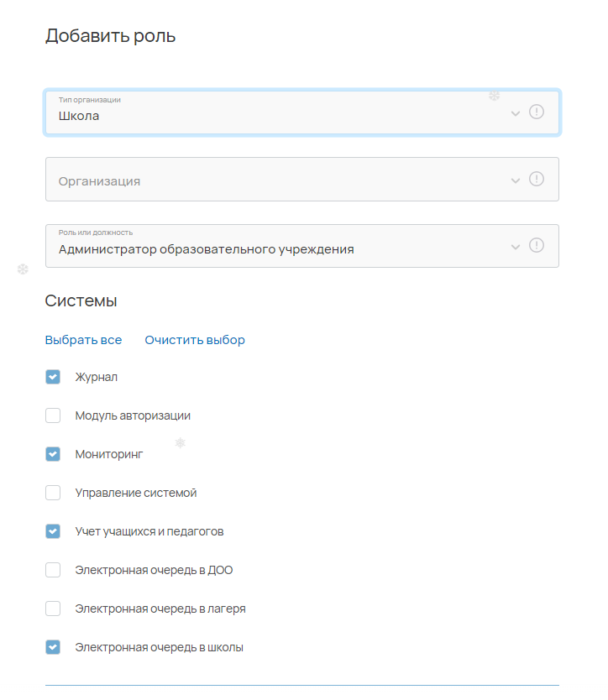Click the Модуль авторизации label text

click(133, 415)
